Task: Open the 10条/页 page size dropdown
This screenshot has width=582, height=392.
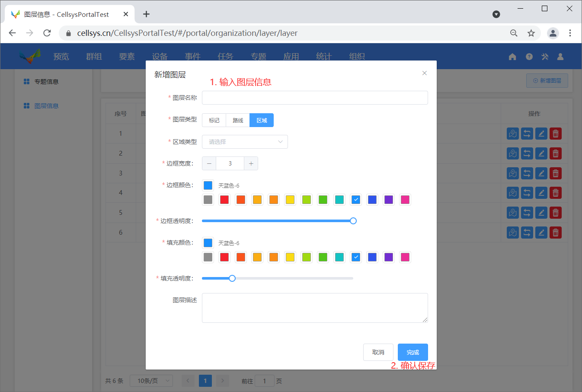Action: (151, 381)
